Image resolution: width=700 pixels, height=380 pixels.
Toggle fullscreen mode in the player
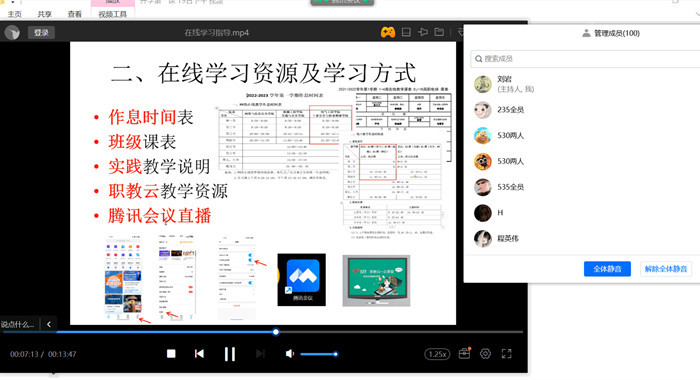506,354
